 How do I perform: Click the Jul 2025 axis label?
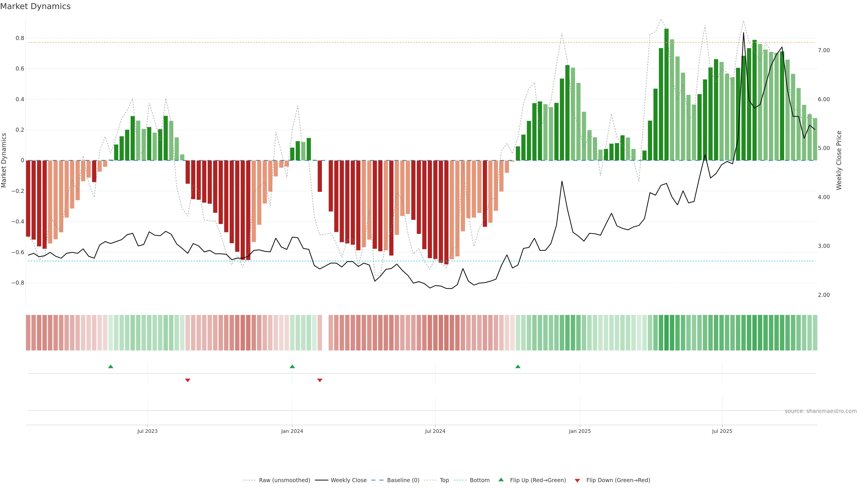722,431
